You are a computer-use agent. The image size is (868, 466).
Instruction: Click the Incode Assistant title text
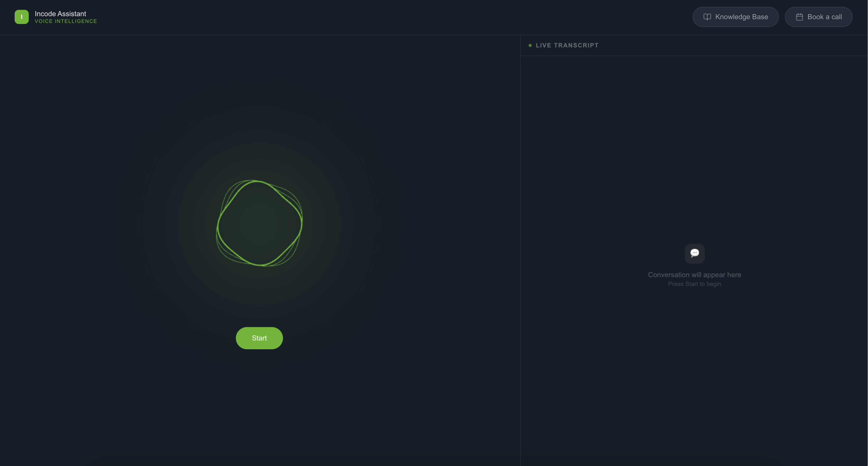(x=60, y=14)
